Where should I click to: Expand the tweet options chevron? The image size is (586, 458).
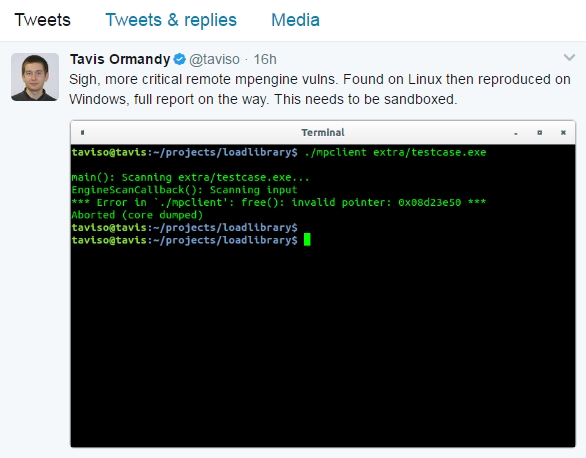coord(569,58)
